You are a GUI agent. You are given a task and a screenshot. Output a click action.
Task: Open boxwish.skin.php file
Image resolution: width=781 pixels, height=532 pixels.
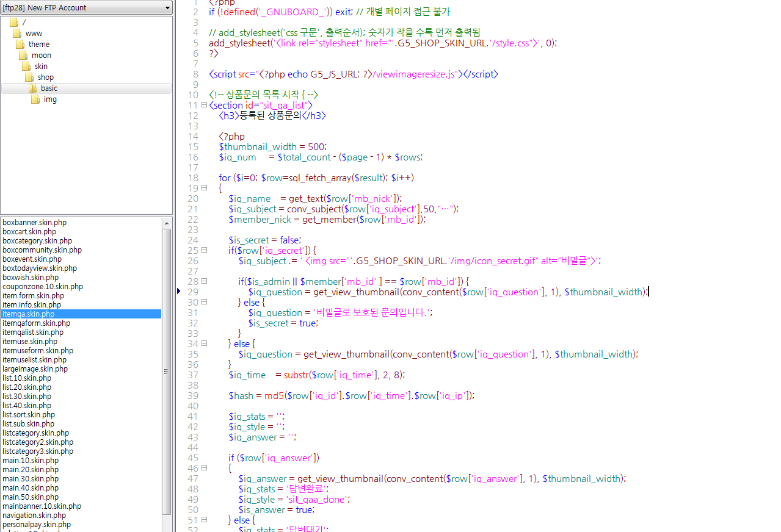(31, 278)
